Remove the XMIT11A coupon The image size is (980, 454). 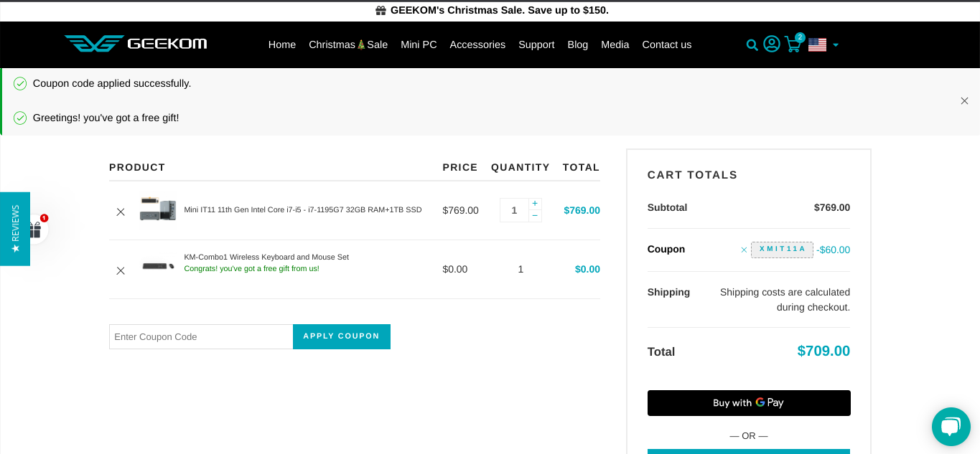pyautogui.click(x=744, y=250)
